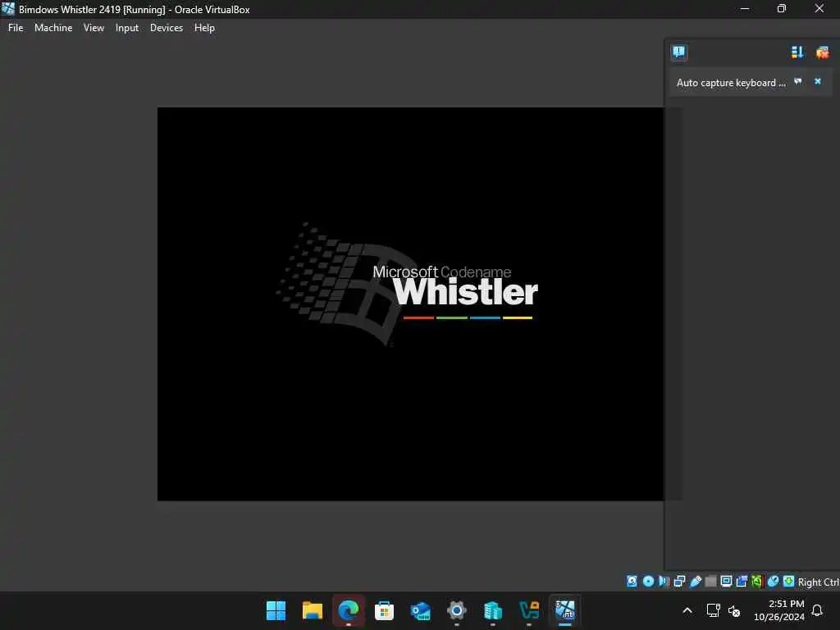Open the Input menu
Screen dimensions: 840x630
click(127, 28)
